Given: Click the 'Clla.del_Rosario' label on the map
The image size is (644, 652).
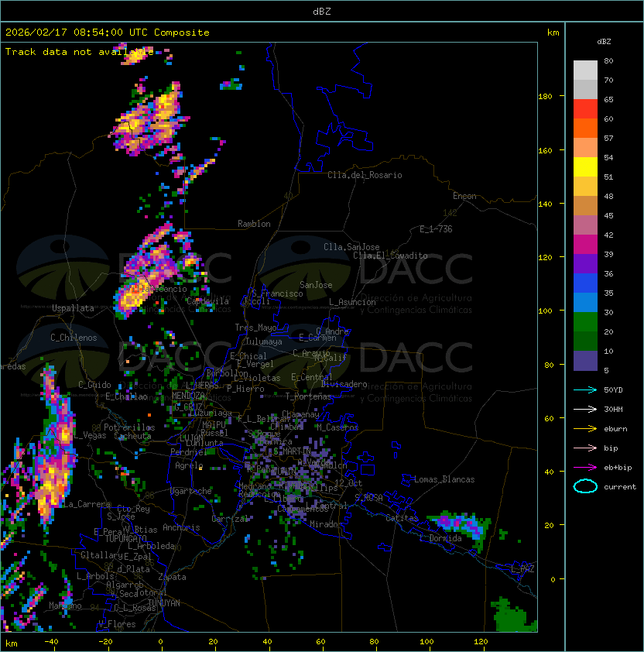Looking at the screenshot, I should pyautogui.click(x=365, y=175).
